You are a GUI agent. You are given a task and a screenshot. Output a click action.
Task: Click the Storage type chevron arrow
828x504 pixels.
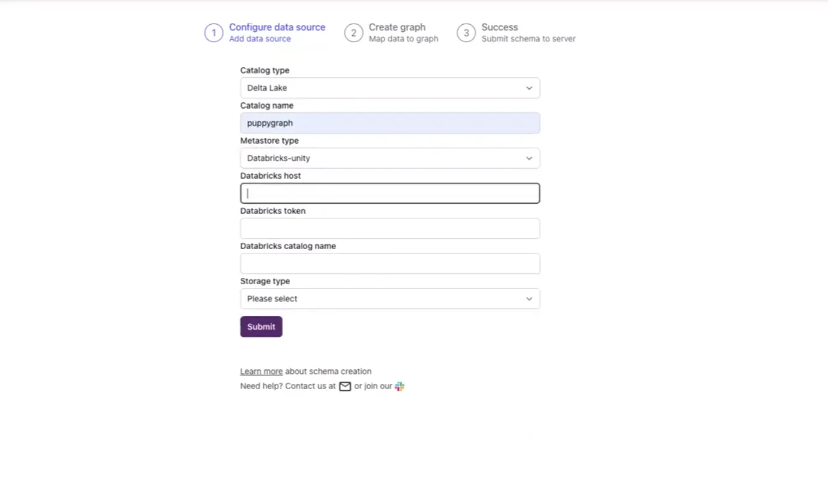coord(528,298)
